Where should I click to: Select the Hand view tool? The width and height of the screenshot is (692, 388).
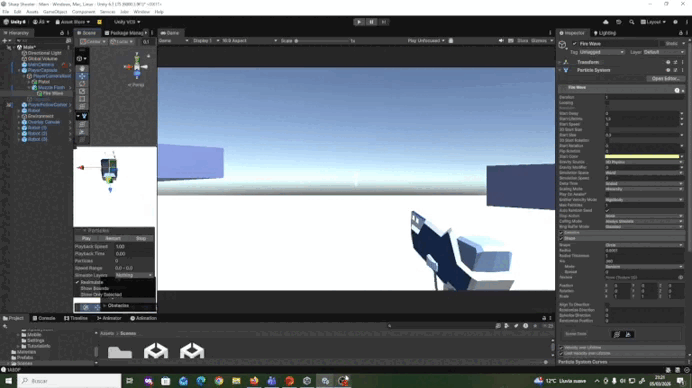82,68
